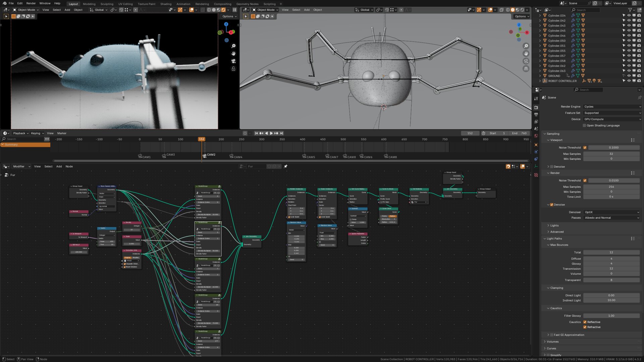The image size is (644, 362).
Task: Toggle Open Shading Language checkbox
Action: pos(584,125)
